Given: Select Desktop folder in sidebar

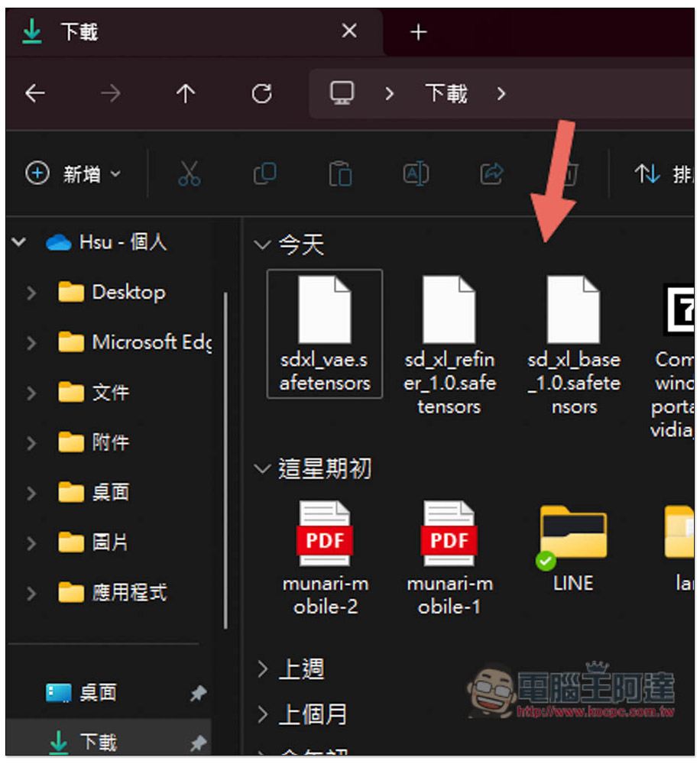Looking at the screenshot, I should pos(112,293).
